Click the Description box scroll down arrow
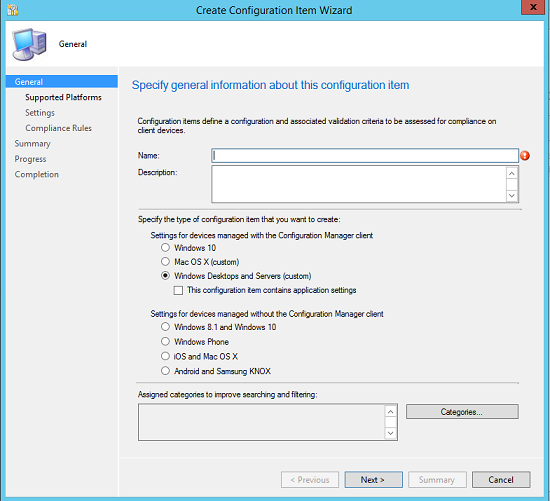 [512, 195]
